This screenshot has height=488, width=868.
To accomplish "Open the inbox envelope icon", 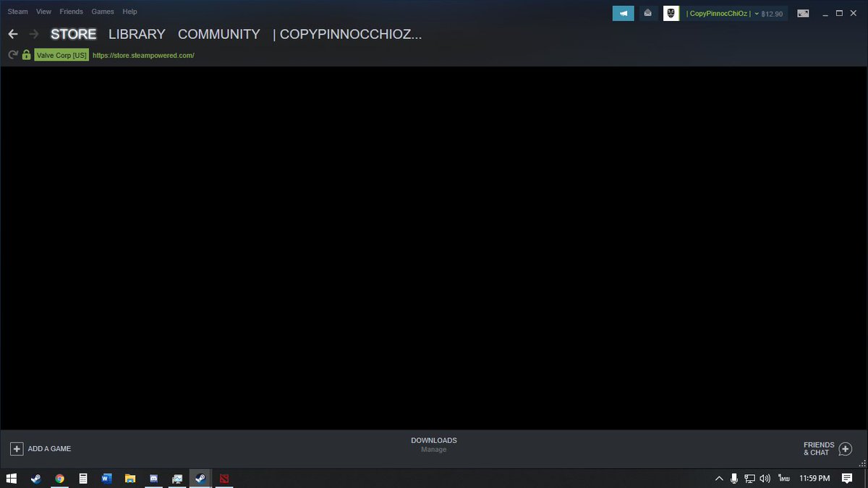I will 648,13.
